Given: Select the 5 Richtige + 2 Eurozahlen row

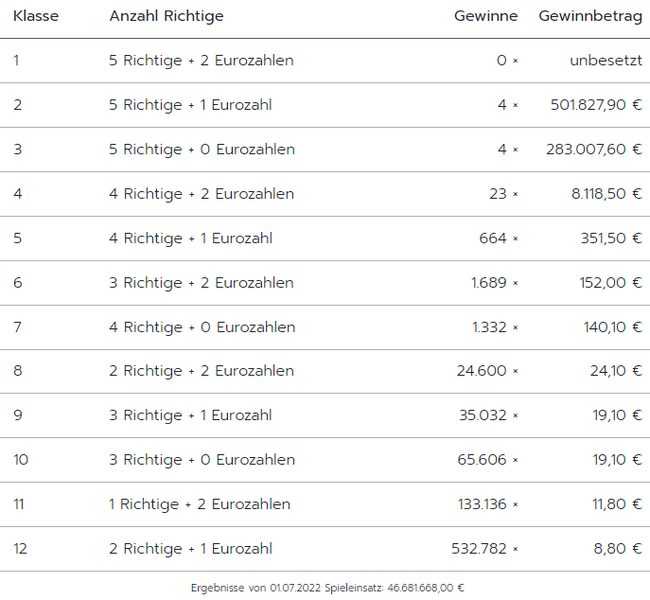Looking at the screenshot, I should point(201,61).
